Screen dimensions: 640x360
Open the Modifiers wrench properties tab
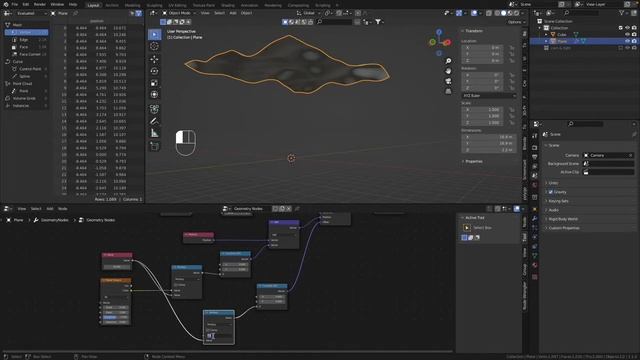pos(535,219)
